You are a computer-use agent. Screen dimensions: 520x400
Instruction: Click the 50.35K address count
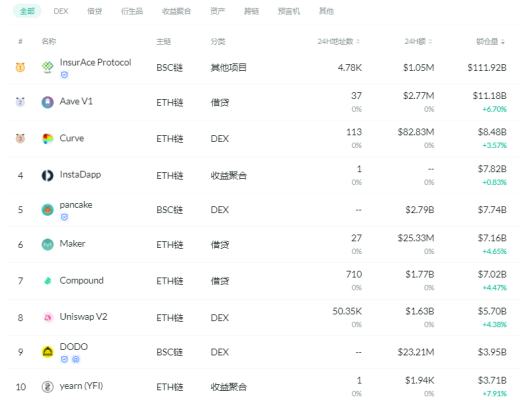(347, 311)
